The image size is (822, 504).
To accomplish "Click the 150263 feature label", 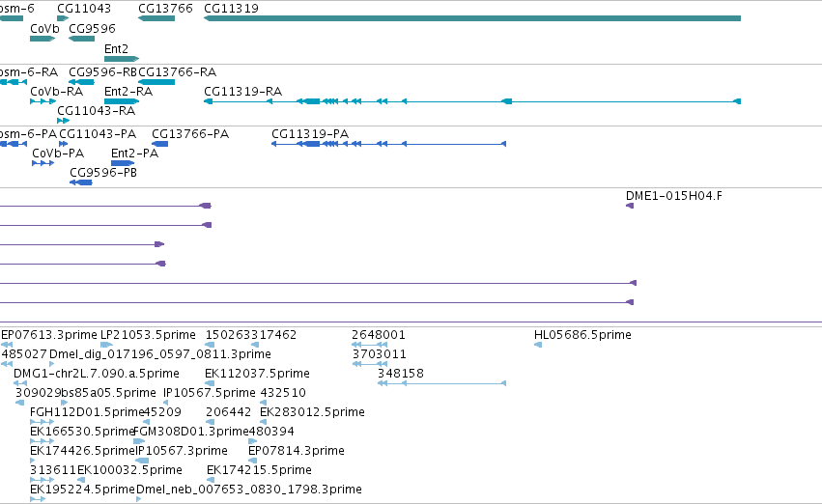I will 229,335.
